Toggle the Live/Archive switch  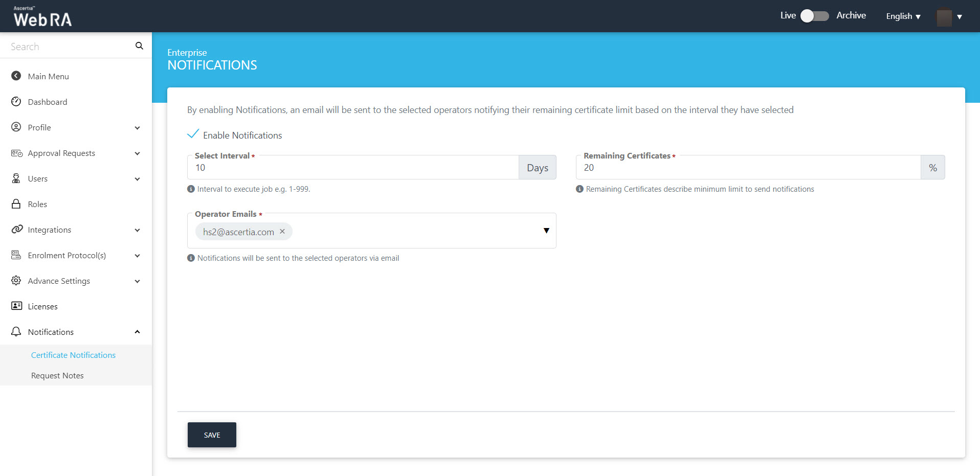coord(814,16)
